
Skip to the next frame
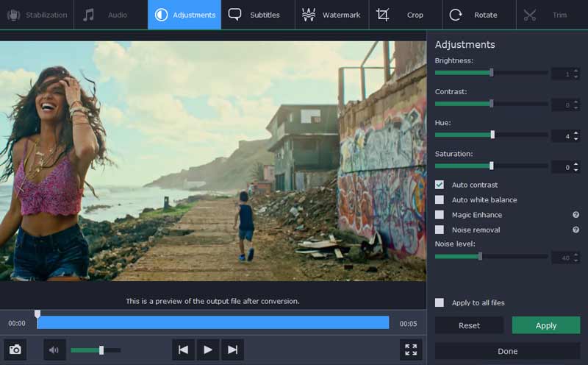tap(232, 350)
